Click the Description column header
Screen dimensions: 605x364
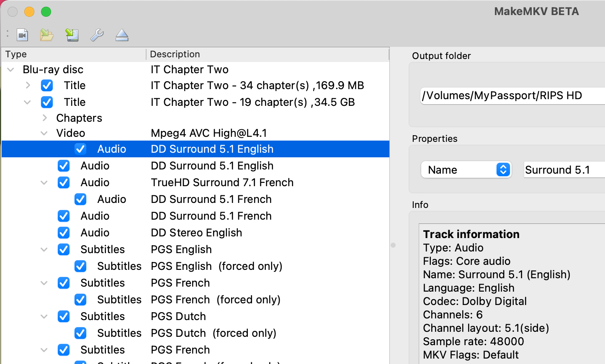coord(268,54)
